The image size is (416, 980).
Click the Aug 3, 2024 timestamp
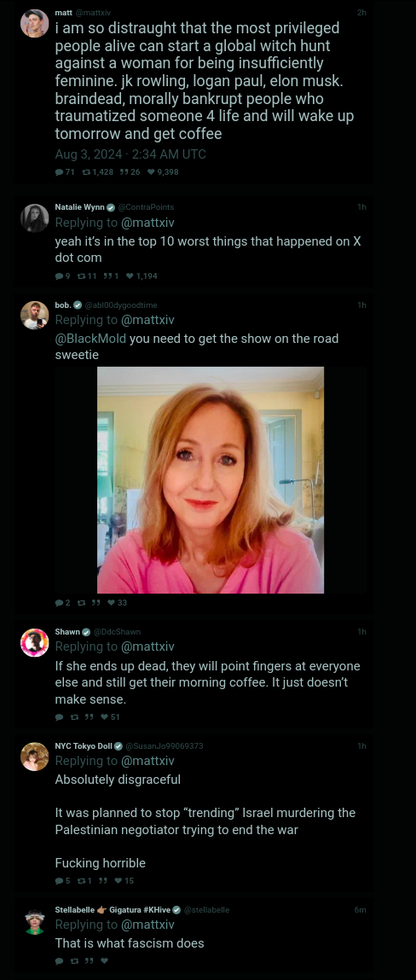pos(130,154)
